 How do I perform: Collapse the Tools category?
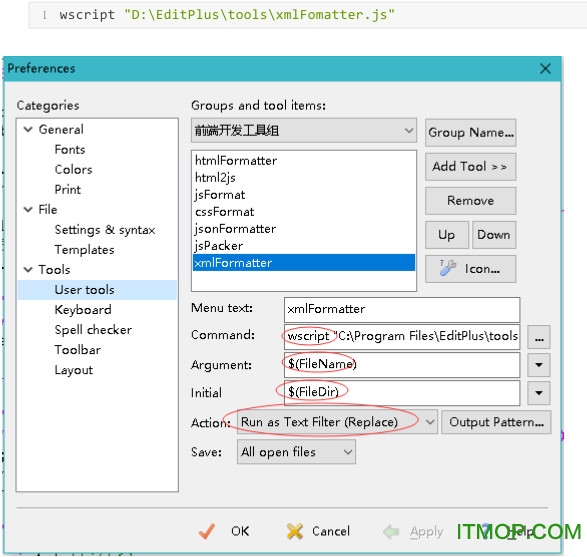pos(28,270)
